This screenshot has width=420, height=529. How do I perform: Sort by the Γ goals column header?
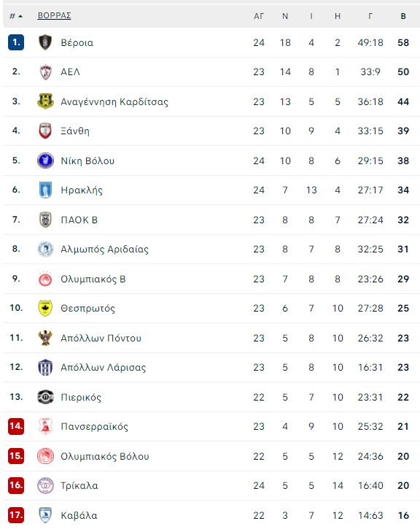tap(370, 16)
